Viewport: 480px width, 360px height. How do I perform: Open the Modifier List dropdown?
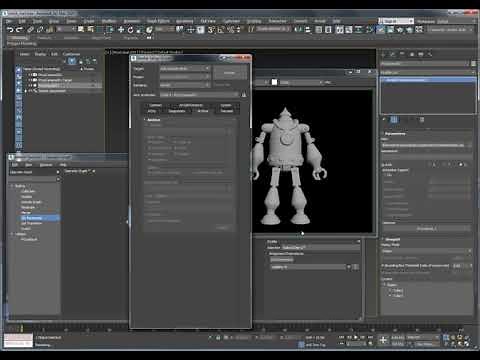point(428,72)
